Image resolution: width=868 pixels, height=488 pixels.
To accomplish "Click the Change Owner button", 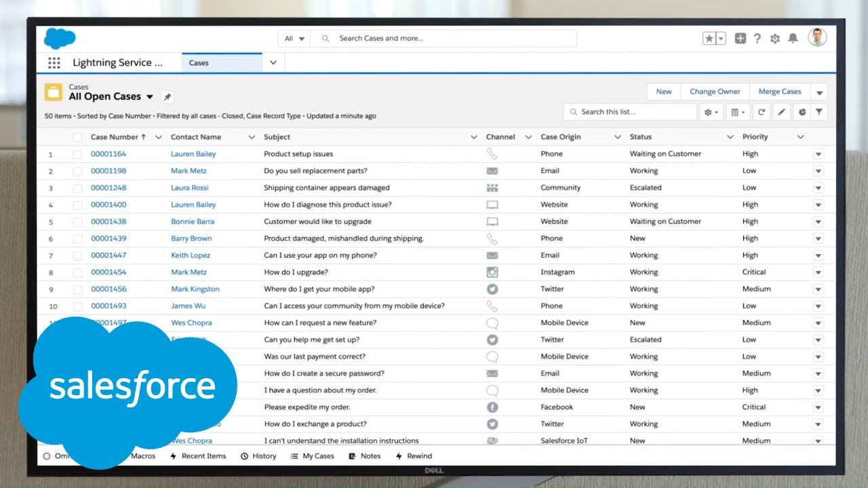I will pyautogui.click(x=715, y=92).
